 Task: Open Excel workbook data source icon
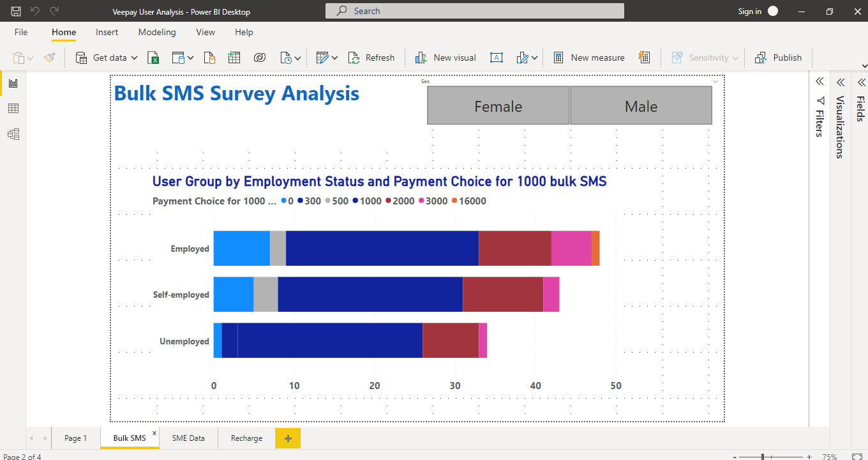click(153, 57)
